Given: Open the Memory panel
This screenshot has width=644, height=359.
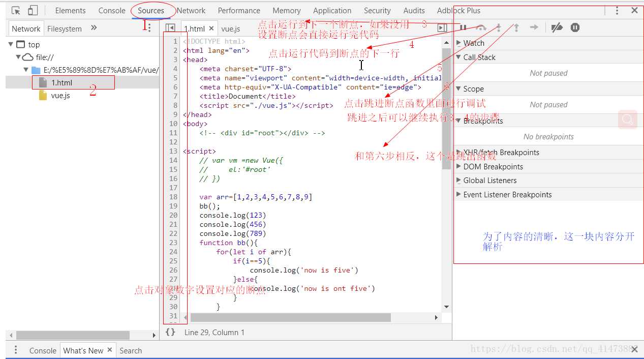Looking at the screenshot, I should click(287, 10).
